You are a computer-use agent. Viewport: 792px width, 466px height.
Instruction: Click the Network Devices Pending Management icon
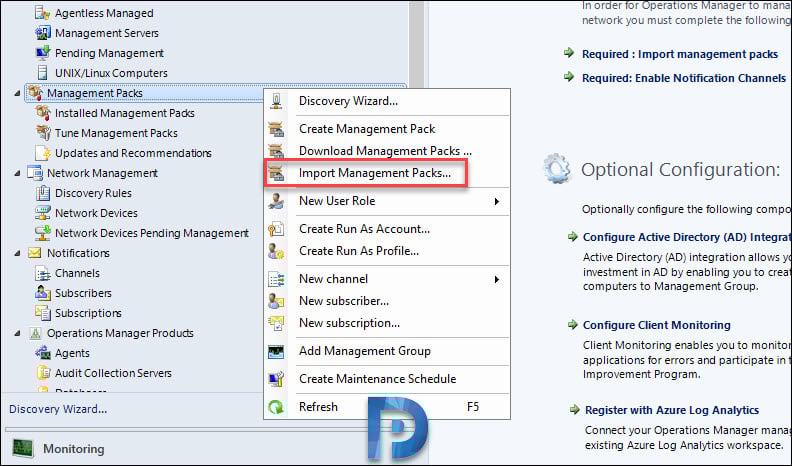pyautogui.click(x=43, y=233)
